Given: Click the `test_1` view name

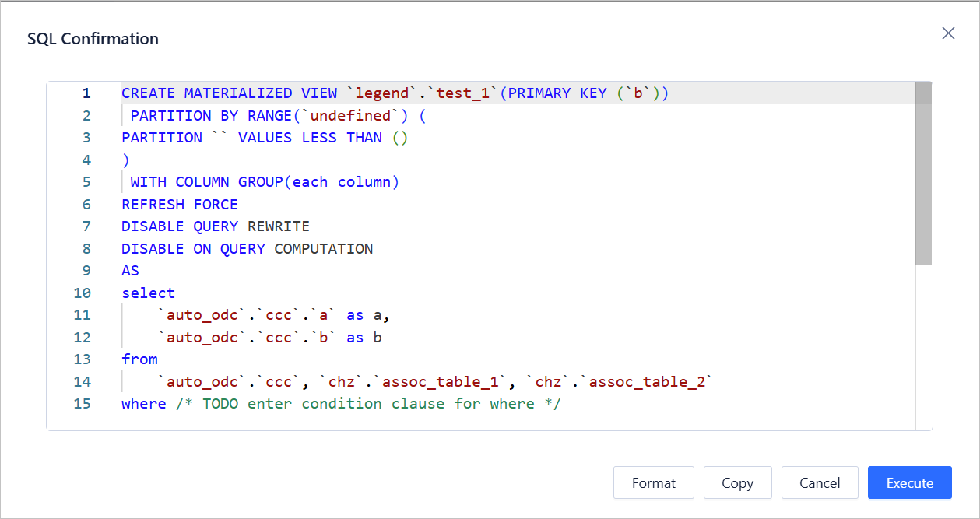Looking at the screenshot, I should click(x=462, y=93).
